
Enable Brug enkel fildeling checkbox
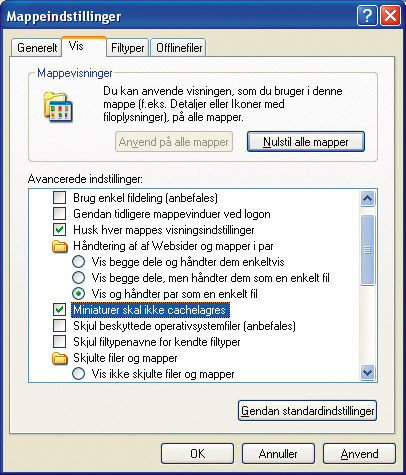pyautogui.click(x=60, y=198)
